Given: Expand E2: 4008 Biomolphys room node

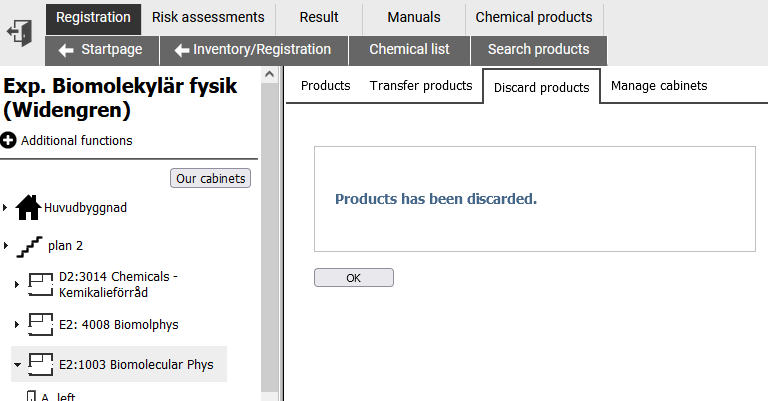Looking at the screenshot, I should pos(17,324).
